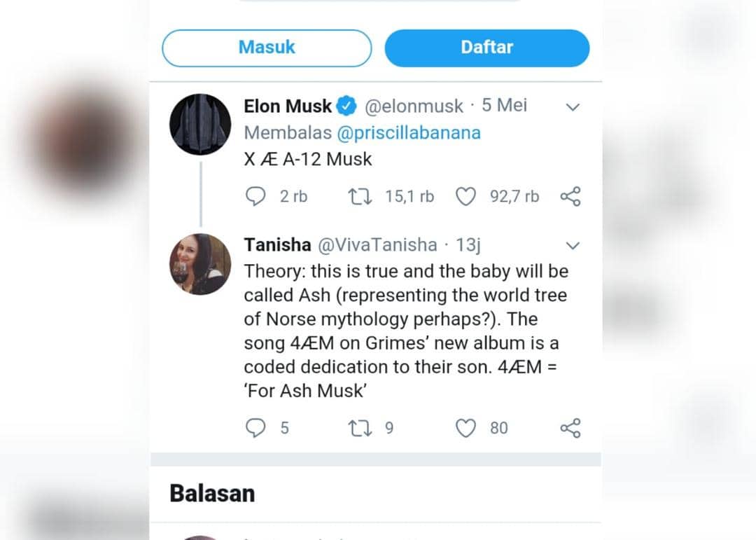The width and height of the screenshot is (756, 540).
Task: Click the reply icon on Elon Musk's tweet
Action: (x=255, y=197)
